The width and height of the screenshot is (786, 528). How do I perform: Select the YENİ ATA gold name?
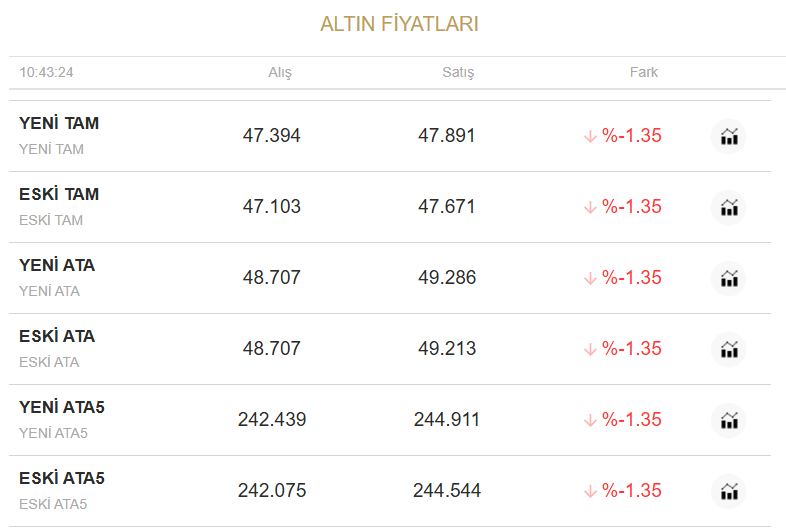tap(57, 266)
